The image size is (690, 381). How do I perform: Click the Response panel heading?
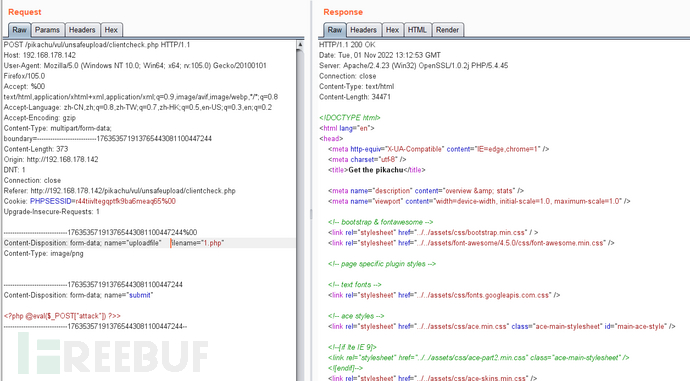coord(343,12)
